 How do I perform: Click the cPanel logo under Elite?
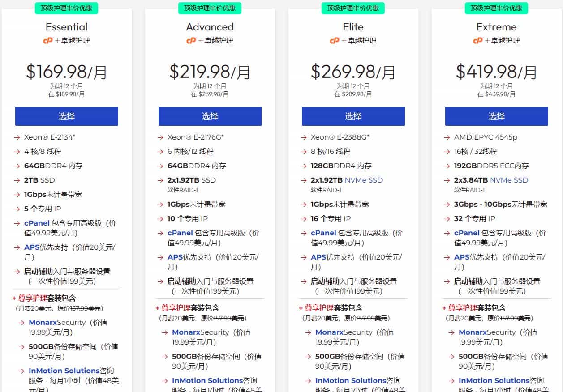335,41
